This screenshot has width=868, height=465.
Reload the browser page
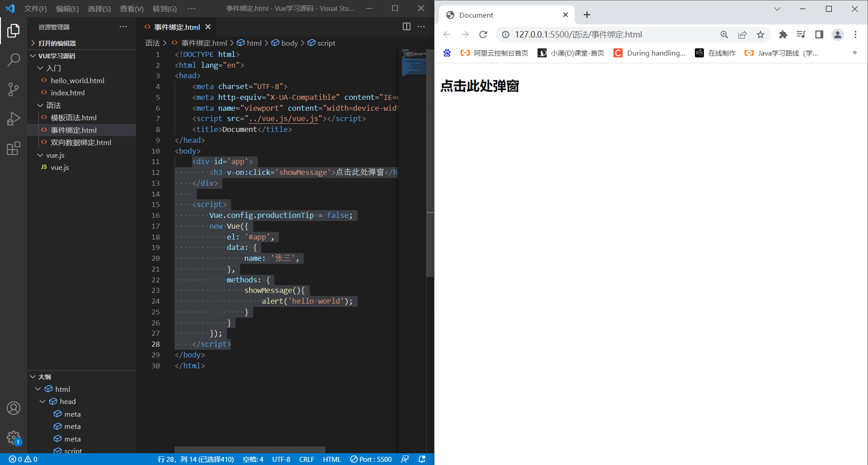pyautogui.click(x=483, y=34)
